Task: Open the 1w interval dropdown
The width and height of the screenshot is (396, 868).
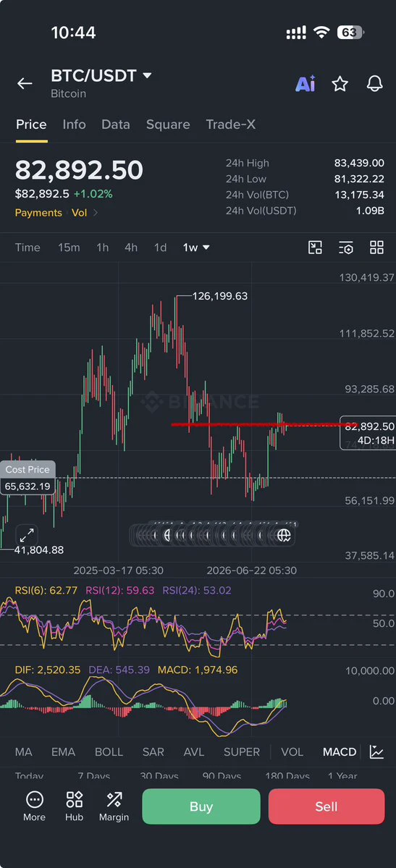Action: click(x=197, y=248)
